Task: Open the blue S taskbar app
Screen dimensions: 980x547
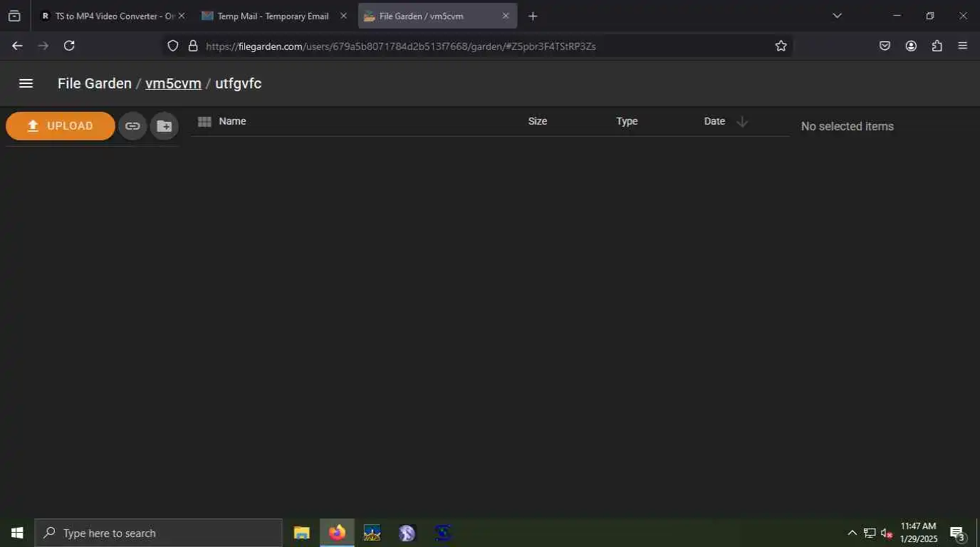Action: [443, 533]
